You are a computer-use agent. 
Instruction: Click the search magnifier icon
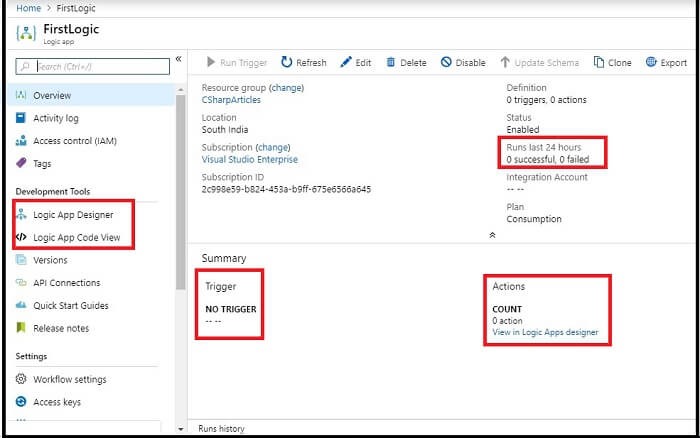pyautogui.click(x=25, y=67)
